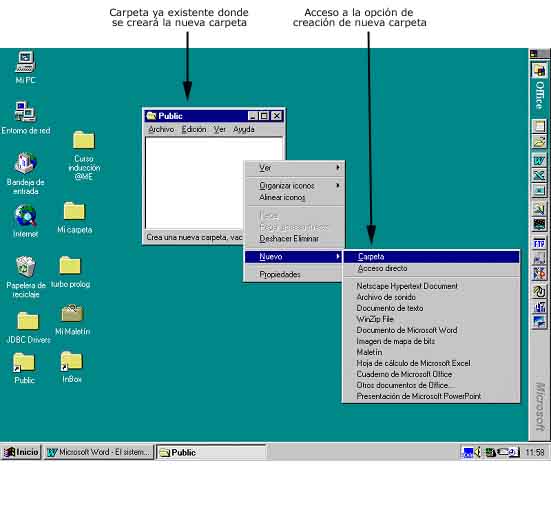Click Open Document folder icon in Office bar
The image size is (551, 510).
click(x=539, y=142)
